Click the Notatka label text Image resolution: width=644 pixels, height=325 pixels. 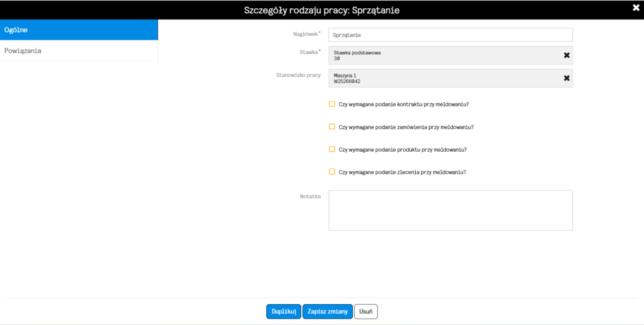point(310,197)
